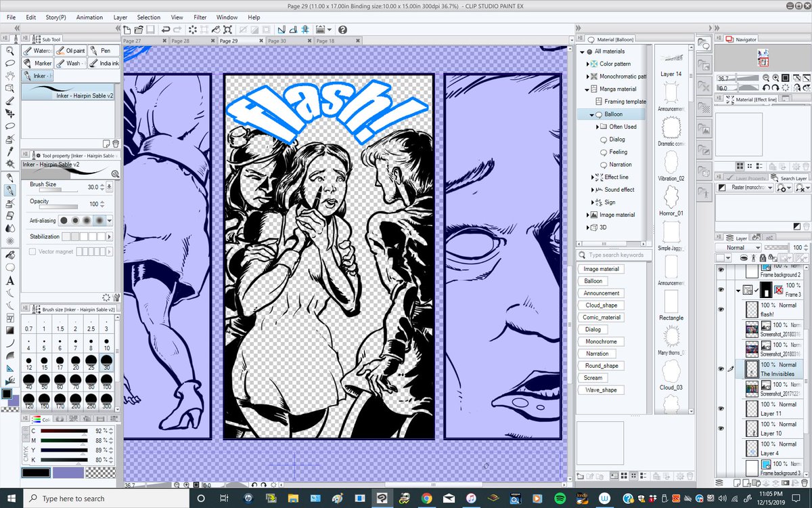The height and width of the screenshot is (508, 812).
Task: Click the Monochrome tag button
Action: click(602, 342)
